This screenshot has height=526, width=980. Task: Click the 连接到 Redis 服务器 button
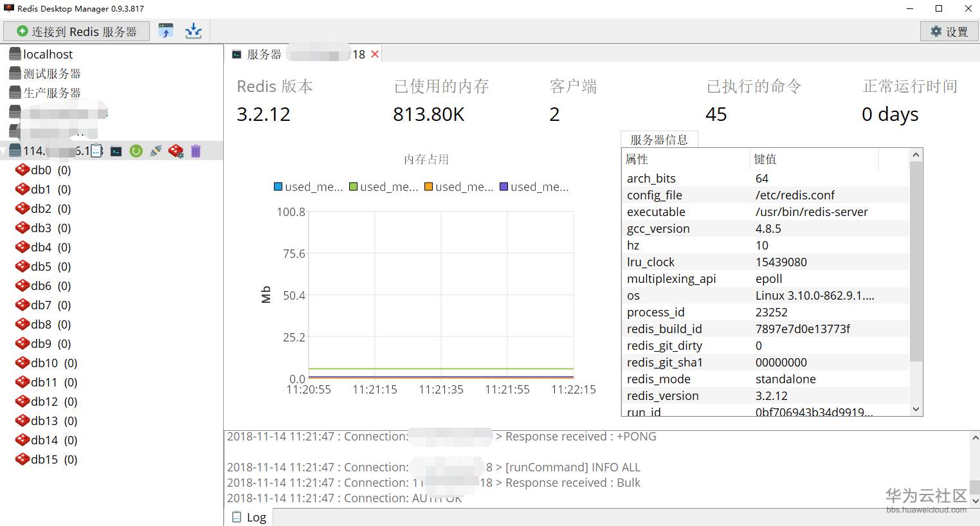[x=77, y=32]
